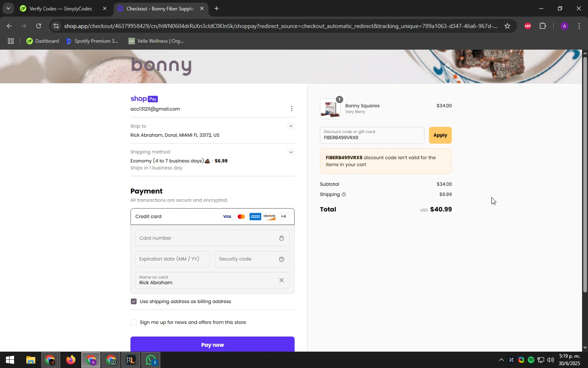The image size is (588, 368).
Task: Open Velle Wellness bookmark
Action: point(156,41)
